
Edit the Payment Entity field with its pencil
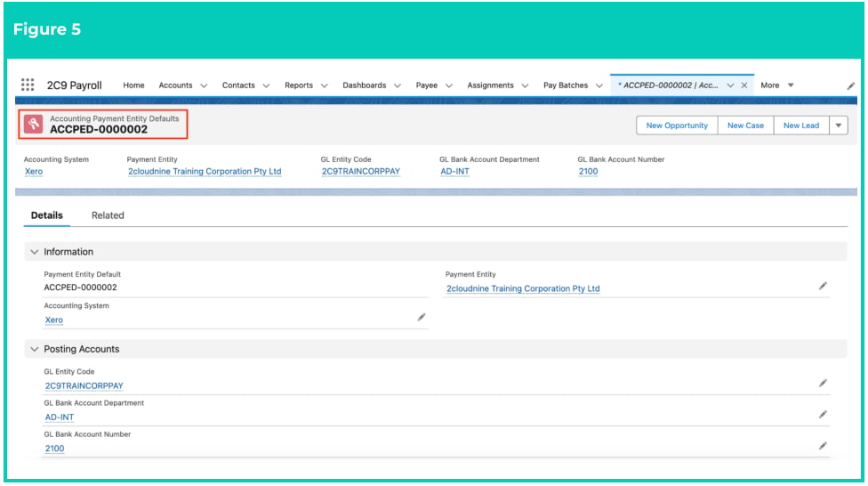[x=824, y=286]
